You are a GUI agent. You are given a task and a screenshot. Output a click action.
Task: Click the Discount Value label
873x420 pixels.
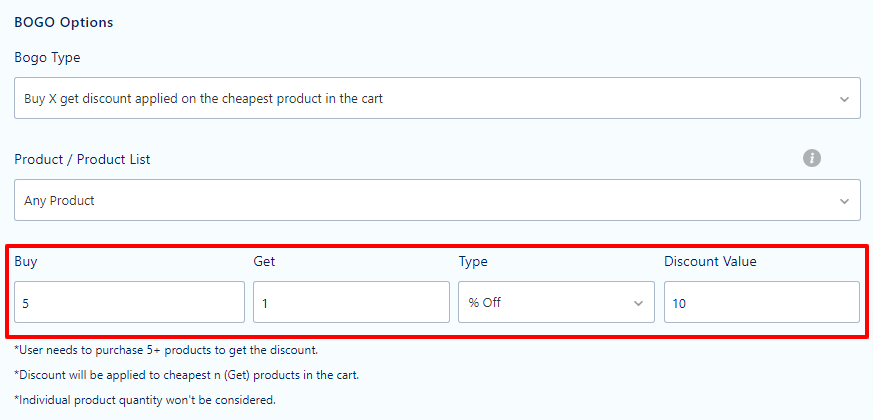coord(710,261)
